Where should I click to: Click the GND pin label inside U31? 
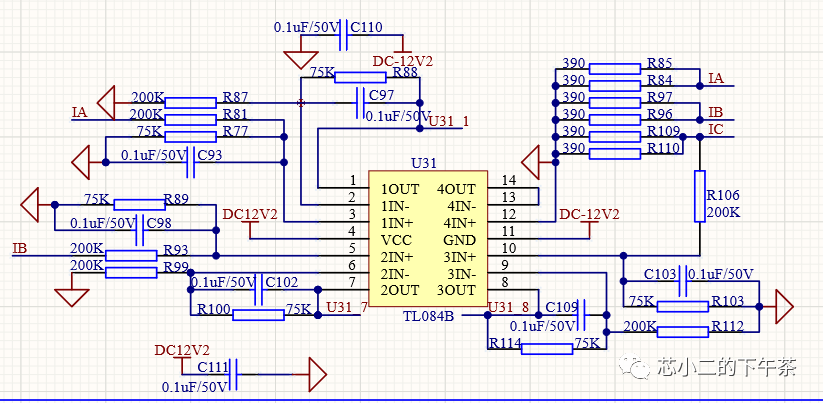[459, 240]
